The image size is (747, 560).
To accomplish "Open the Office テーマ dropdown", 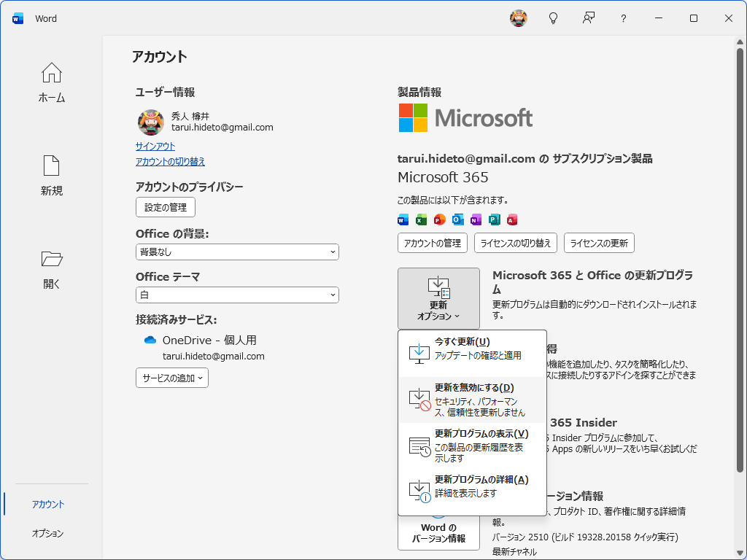I will 237,295.
